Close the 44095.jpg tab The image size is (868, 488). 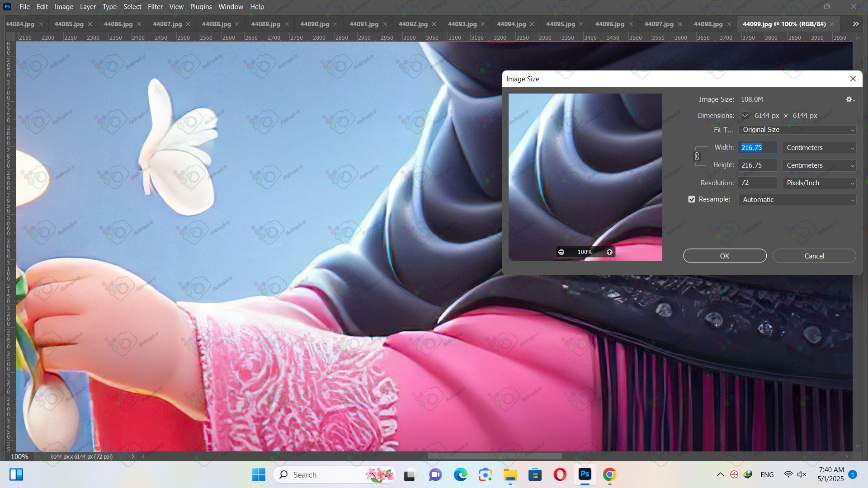pyautogui.click(x=581, y=24)
